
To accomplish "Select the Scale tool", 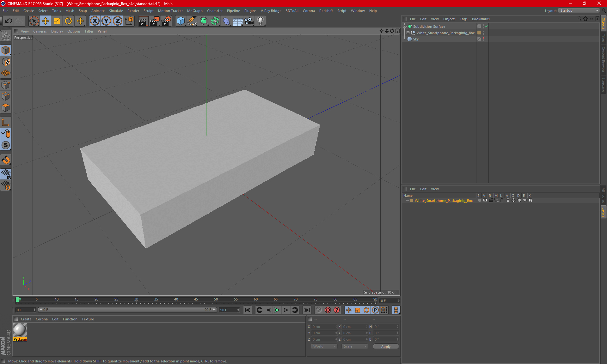I will coord(57,21).
